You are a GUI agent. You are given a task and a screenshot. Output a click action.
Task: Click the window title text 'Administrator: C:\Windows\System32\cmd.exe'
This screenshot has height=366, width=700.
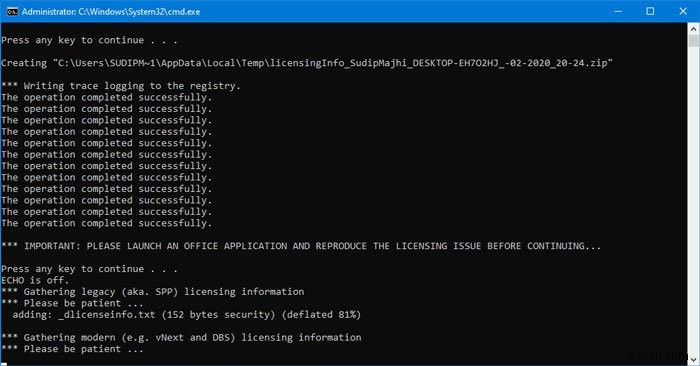pos(111,12)
